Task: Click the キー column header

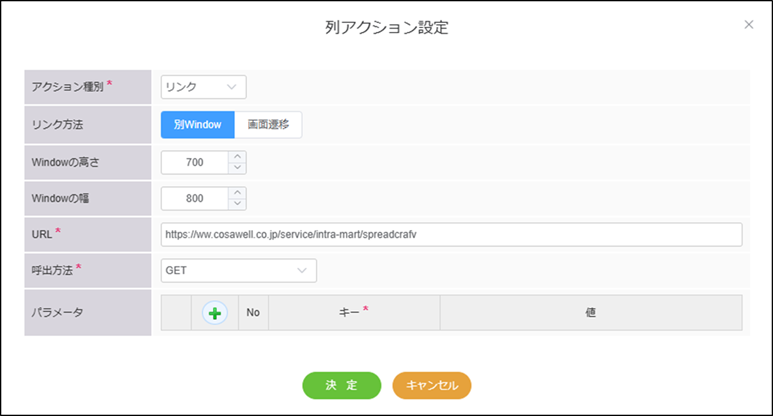Action: click(354, 313)
